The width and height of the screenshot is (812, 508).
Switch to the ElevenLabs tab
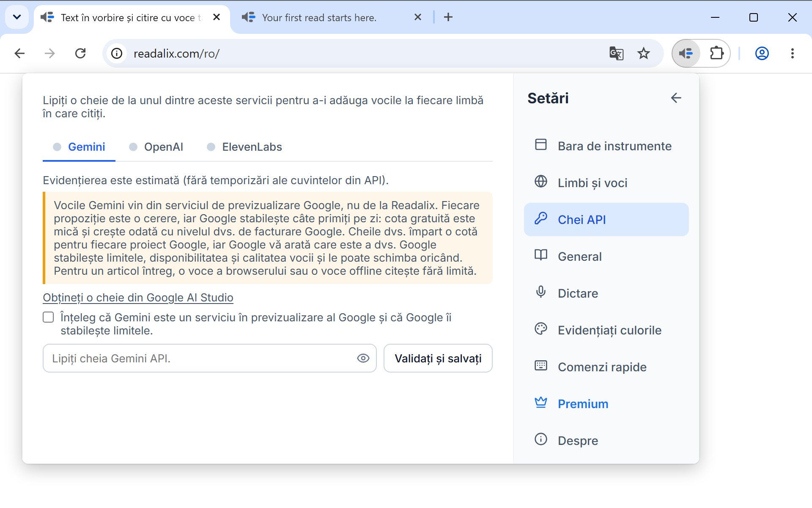(244, 147)
